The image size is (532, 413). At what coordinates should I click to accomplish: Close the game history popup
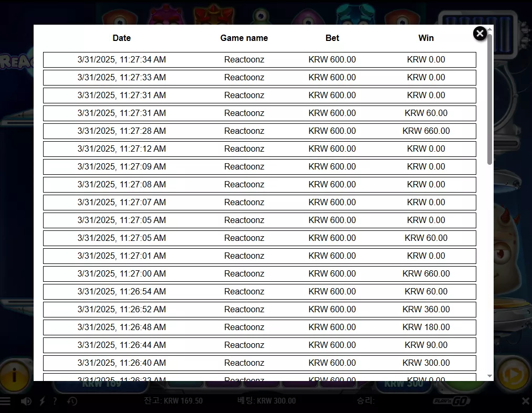pos(480,33)
